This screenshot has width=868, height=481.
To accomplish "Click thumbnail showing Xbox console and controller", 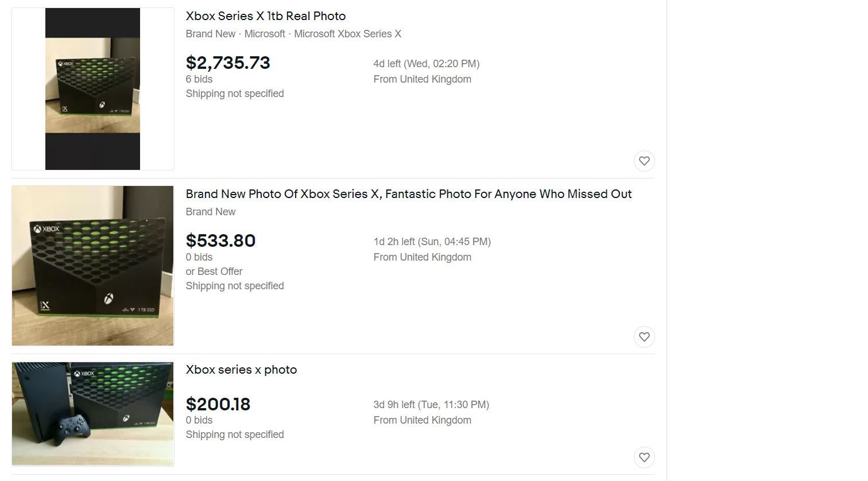I will click(x=92, y=413).
